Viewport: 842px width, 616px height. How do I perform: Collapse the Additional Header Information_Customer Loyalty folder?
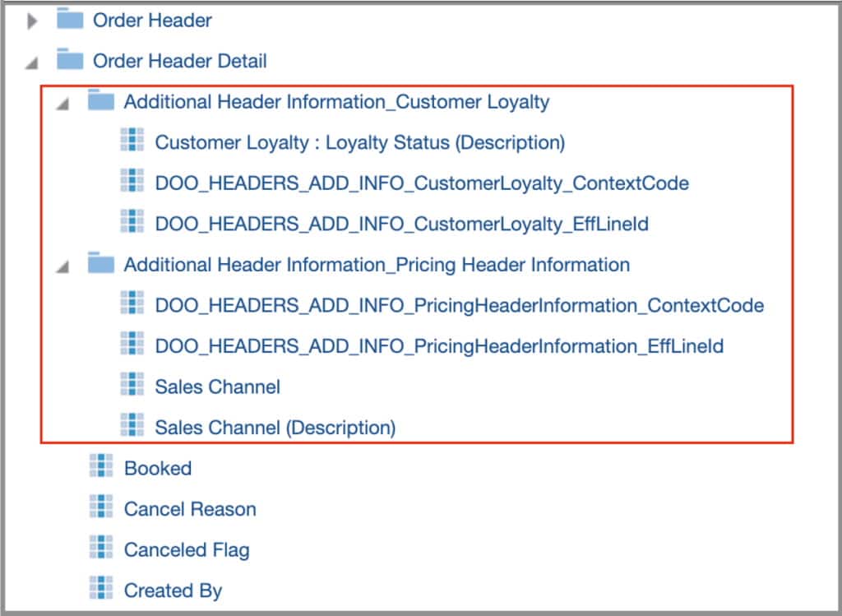click(64, 100)
